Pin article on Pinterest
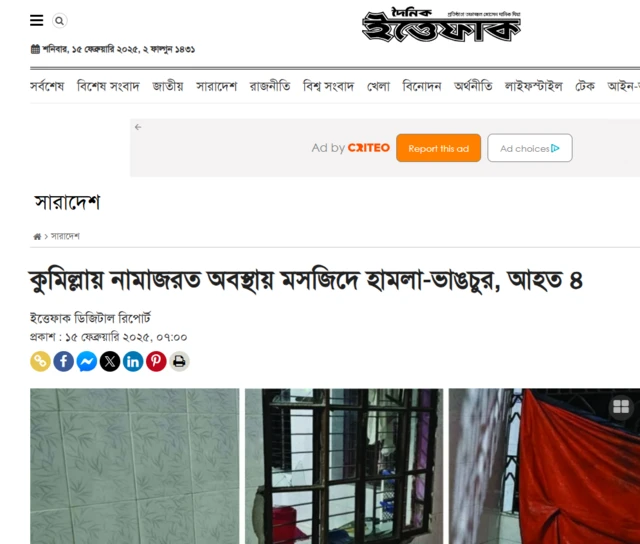Viewport: 640px width, 544px height. coord(156,361)
